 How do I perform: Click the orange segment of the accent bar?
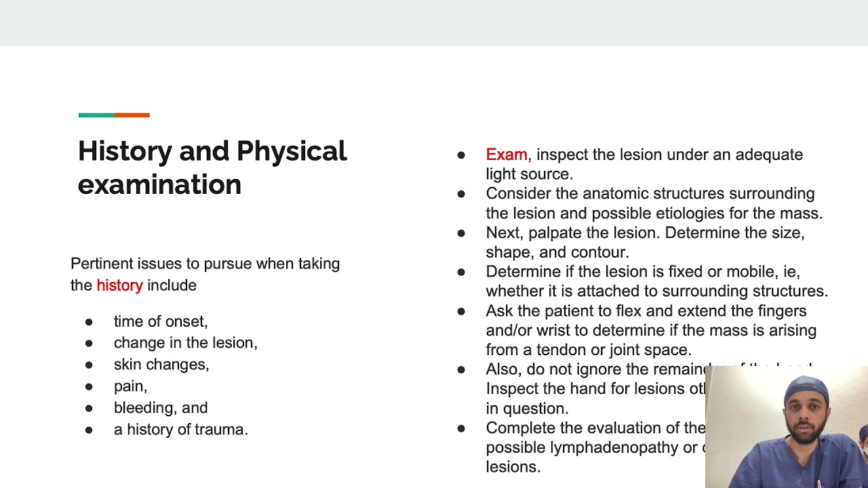[132, 115]
